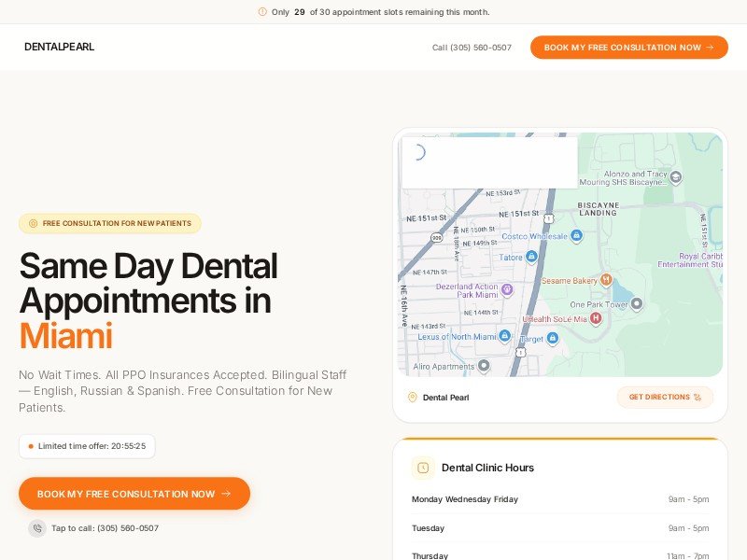Image resolution: width=747 pixels, height=560 pixels.
Task: Open the DENTALPEARL logo home link
Action: (59, 48)
